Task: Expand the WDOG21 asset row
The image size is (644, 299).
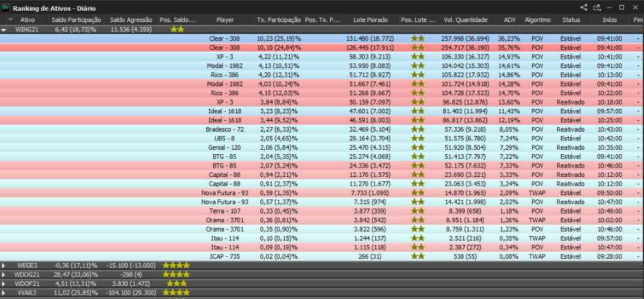Action: 4,274
